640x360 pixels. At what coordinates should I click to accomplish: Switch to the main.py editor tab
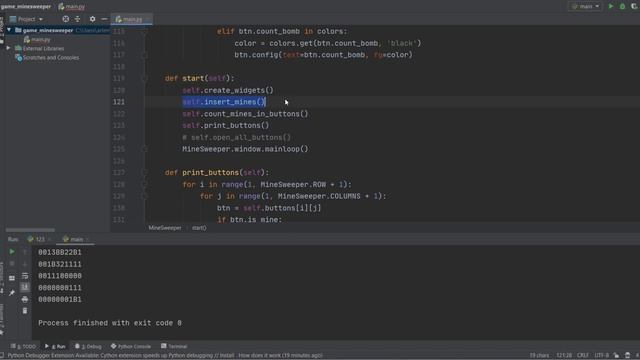point(131,19)
